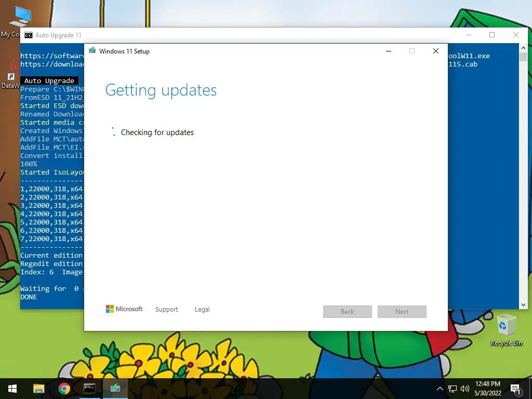Minimize the Windows 11 Setup window
The height and width of the screenshot is (399, 532).
(389, 51)
